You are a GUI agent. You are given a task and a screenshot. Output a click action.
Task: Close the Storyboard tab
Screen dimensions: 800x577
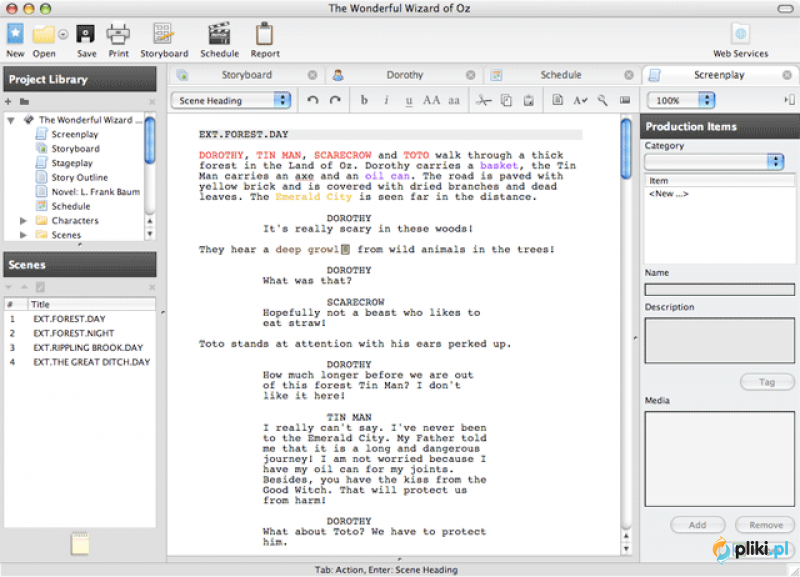click(312, 75)
